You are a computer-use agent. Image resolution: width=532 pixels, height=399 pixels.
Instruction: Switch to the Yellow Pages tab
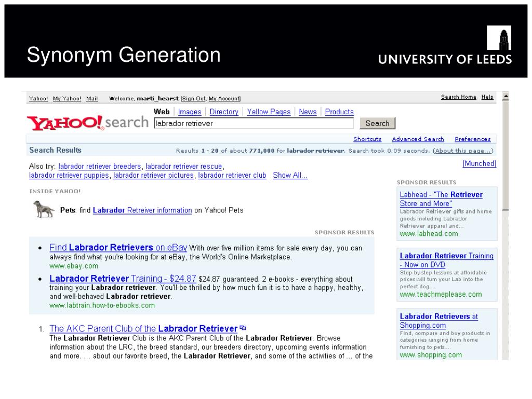269,112
